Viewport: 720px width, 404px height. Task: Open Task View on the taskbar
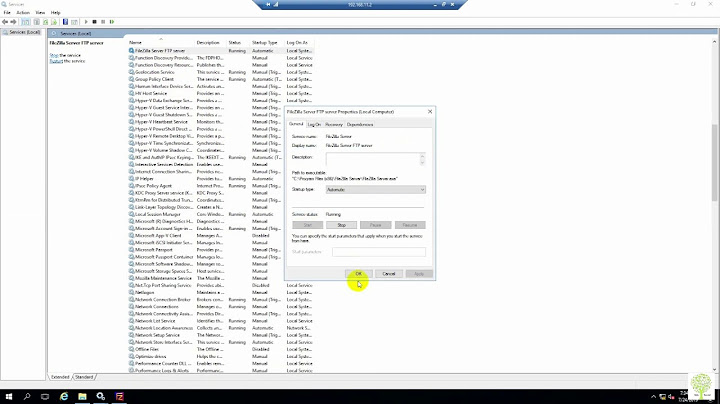click(x=45, y=397)
